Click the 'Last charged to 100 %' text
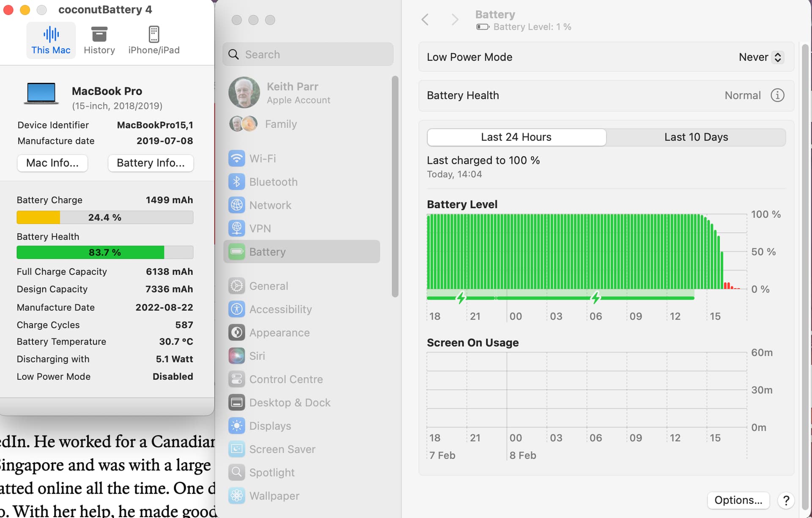812x518 pixels. point(483,161)
